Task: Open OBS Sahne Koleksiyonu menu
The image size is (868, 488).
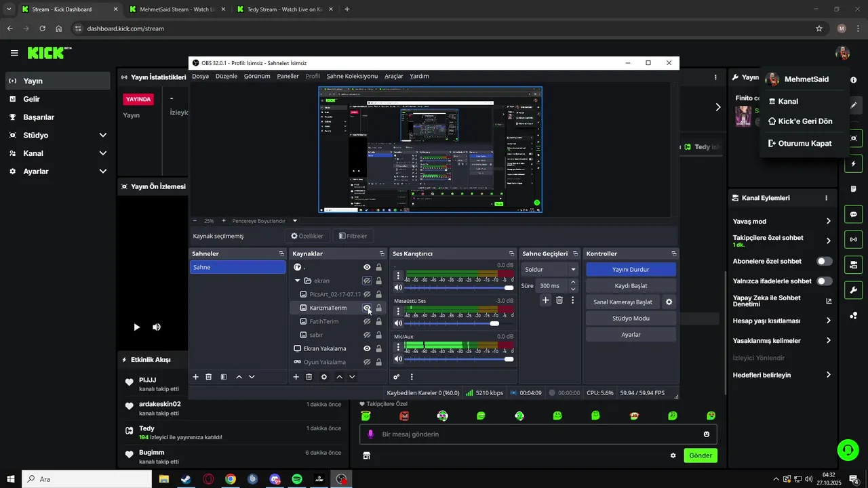Action: click(352, 76)
